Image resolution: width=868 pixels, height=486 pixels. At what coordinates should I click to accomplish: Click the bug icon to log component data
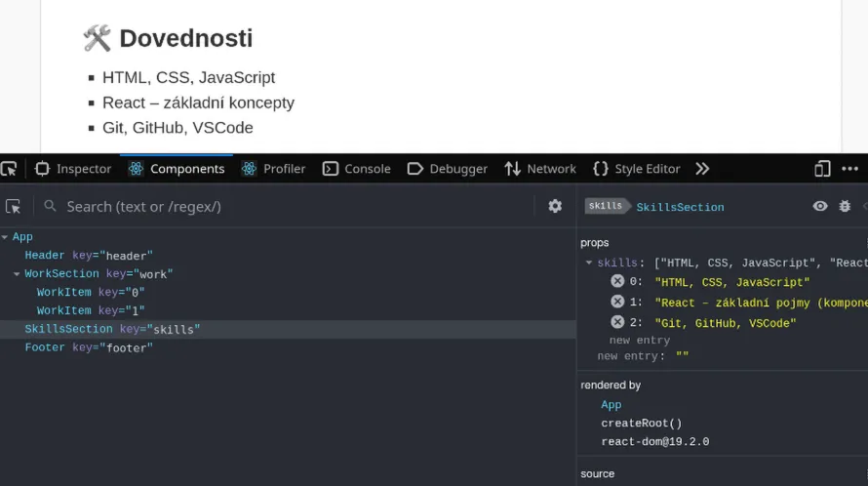(x=845, y=207)
